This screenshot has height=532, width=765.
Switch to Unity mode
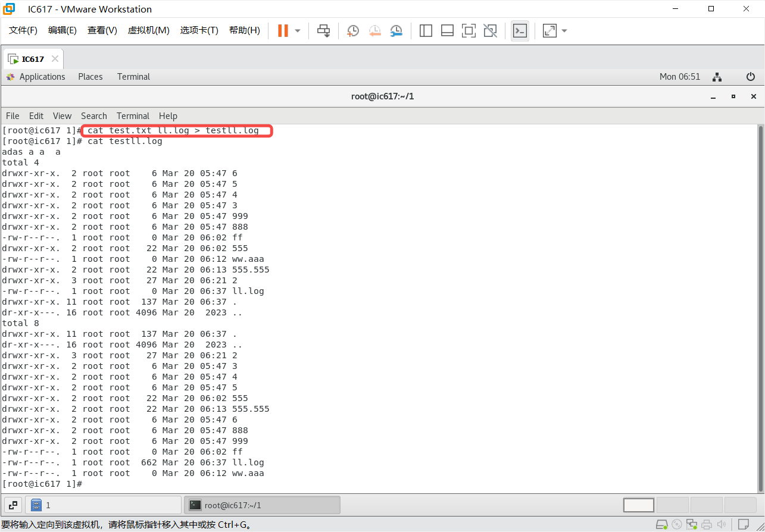tap(490, 30)
